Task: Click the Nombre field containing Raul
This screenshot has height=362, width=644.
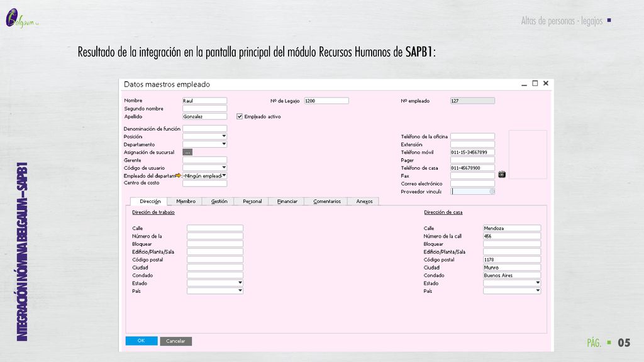Action: tap(204, 101)
